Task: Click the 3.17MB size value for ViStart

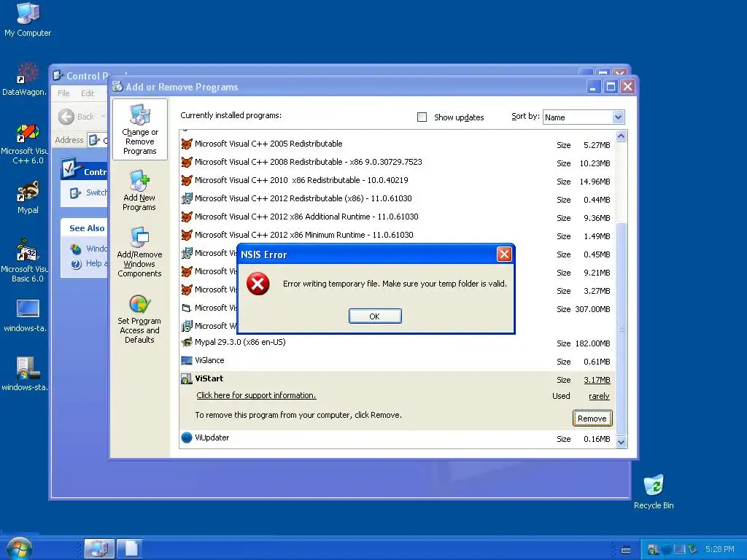Action: click(x=597, y=380)
